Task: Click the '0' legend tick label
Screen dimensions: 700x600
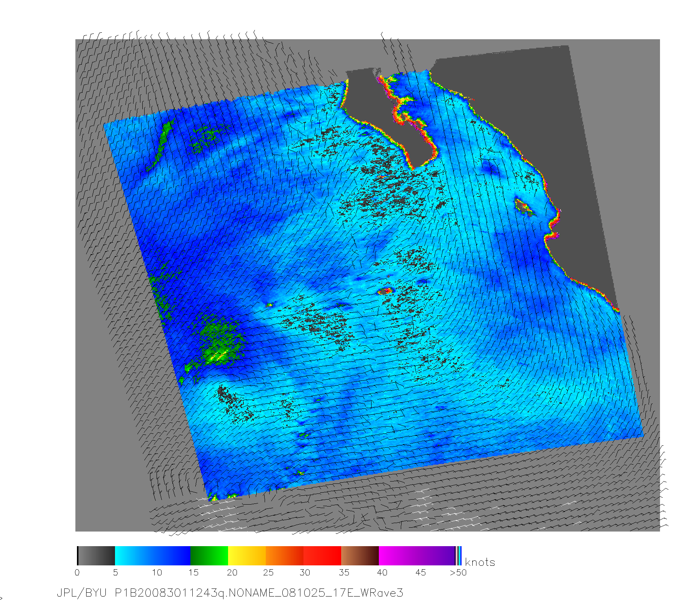Action: pyautogui.click(x=77, y=573)
